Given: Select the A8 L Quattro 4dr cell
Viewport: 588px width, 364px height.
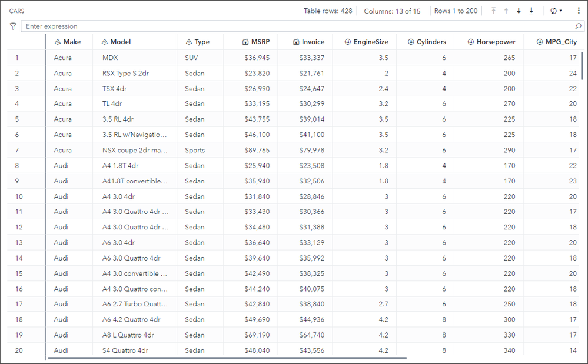Looking at the screenshot, I should click(135, 335).
